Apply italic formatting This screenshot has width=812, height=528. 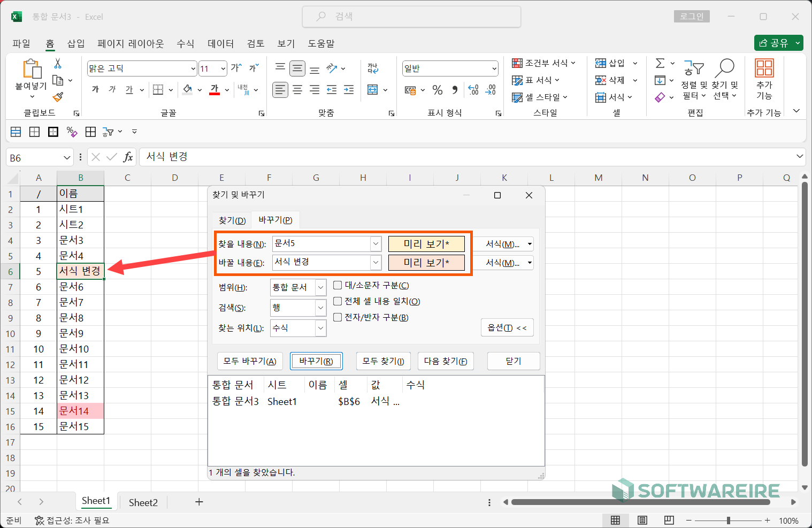[112, 89]
